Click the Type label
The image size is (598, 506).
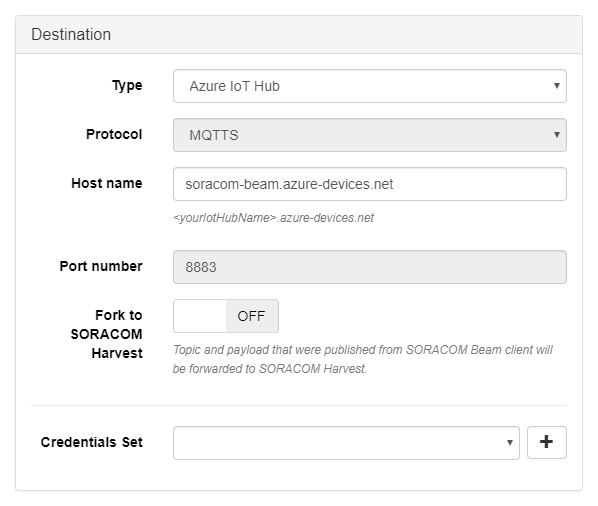tap(127, 86)
